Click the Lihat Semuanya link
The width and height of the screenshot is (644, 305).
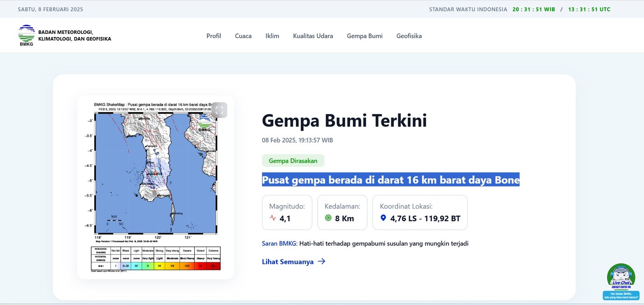[287, 262]
